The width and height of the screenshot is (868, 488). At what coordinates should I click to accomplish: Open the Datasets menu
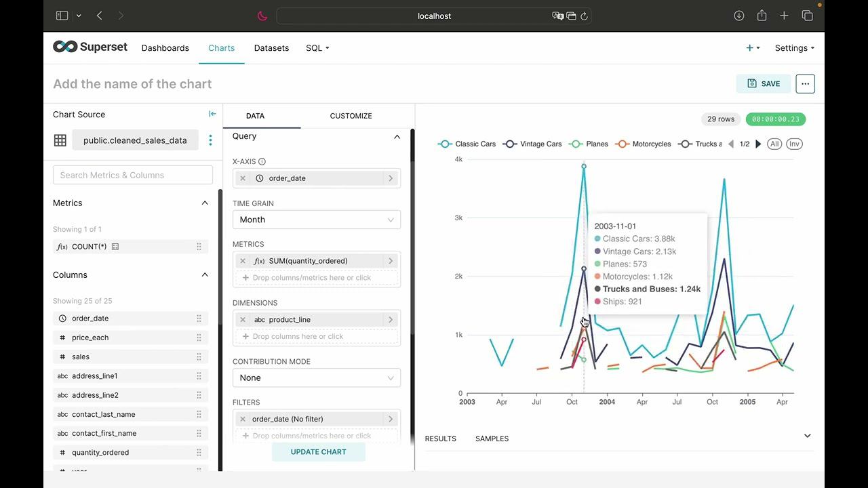tap(271, 48)
